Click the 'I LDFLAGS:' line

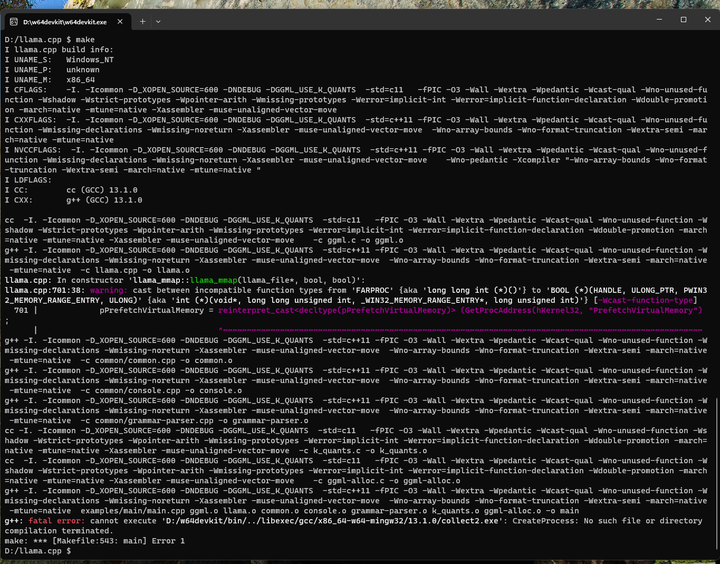pyautogui.click(x=28, y=180)
